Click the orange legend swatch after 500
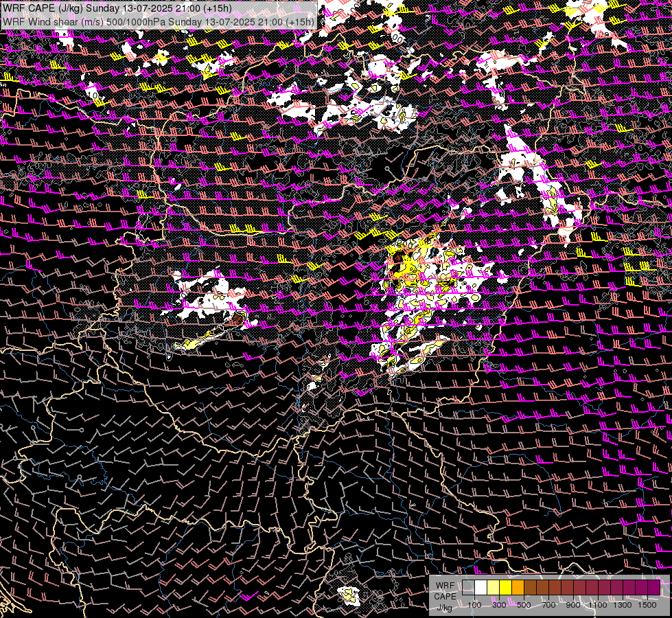This screenshot has height=618, width=672. pos(518,588)
